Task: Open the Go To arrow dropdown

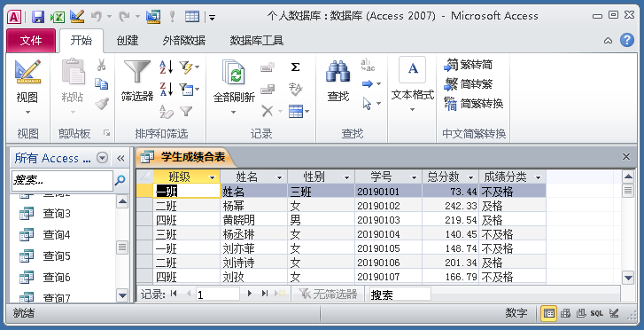Action: (x=371, y=84)
